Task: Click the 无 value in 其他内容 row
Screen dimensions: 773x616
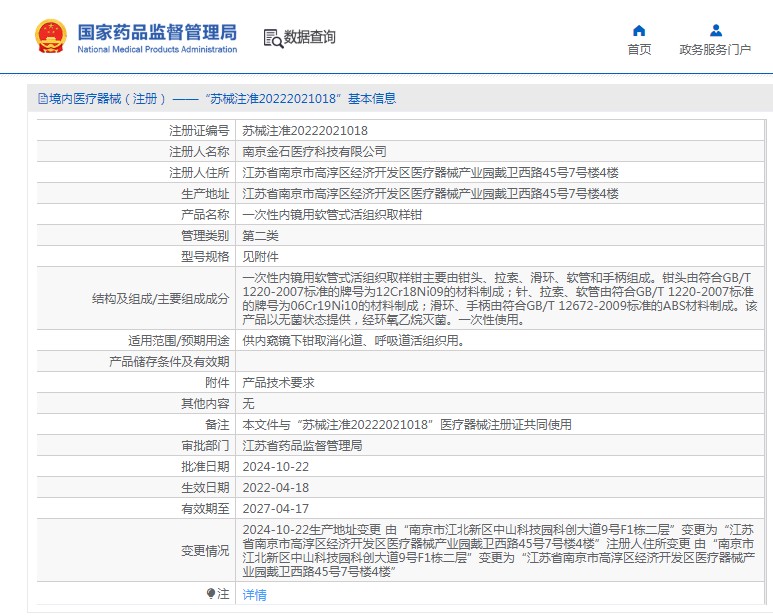Action: coord(248,404)
